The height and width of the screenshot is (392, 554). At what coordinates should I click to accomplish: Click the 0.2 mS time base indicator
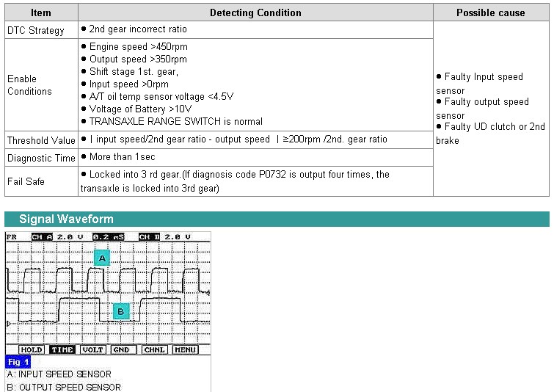coord(107,237)
